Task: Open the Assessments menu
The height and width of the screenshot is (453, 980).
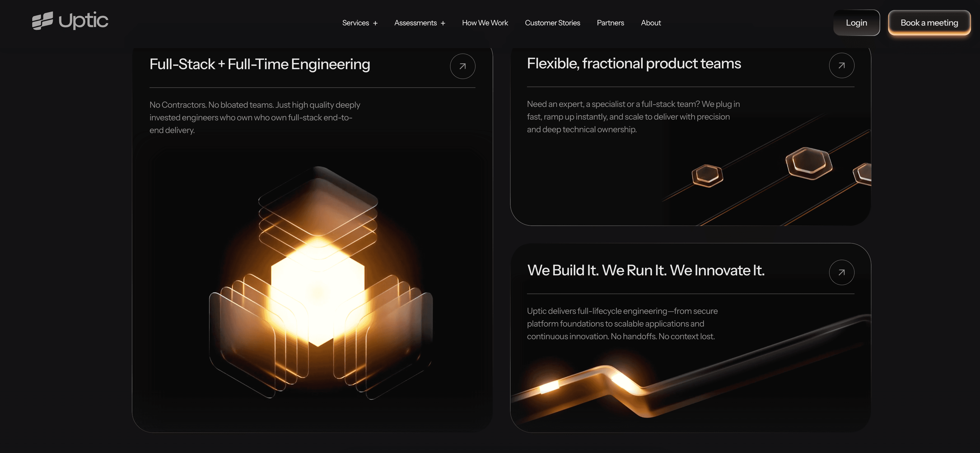Action: [416, 23]
